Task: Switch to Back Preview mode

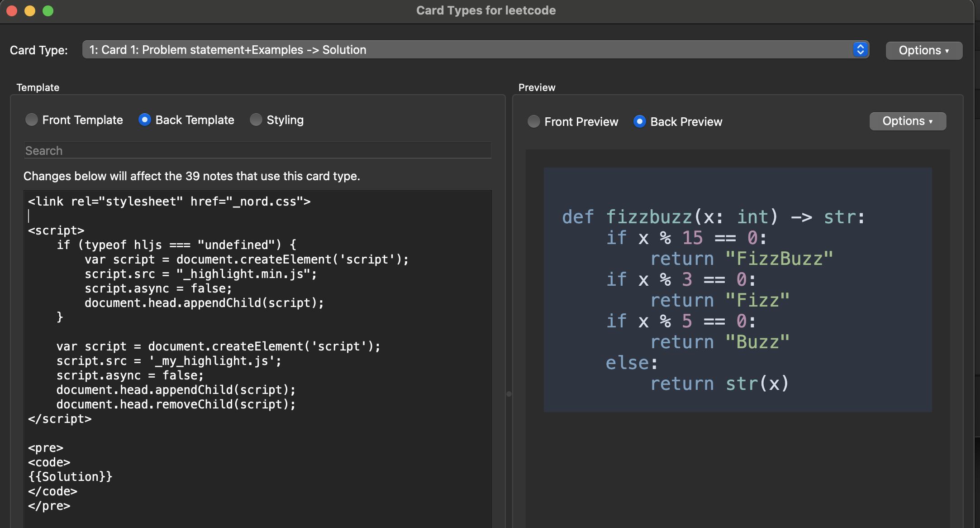Action: coord(640,121)
